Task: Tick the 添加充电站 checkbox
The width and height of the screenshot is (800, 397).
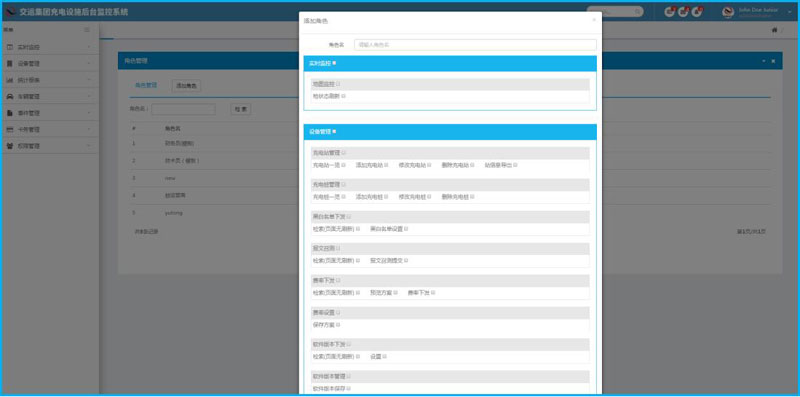Action: (387, 165)
